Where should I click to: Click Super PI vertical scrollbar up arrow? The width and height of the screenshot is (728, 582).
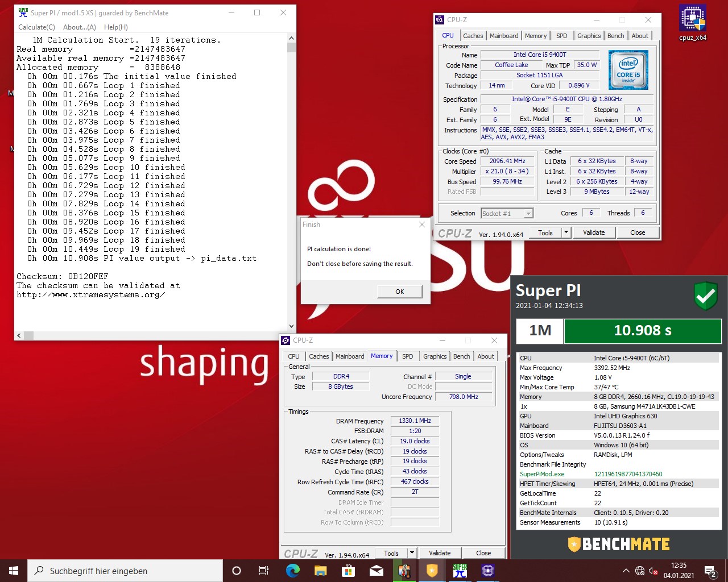click(x=292, y=39)
